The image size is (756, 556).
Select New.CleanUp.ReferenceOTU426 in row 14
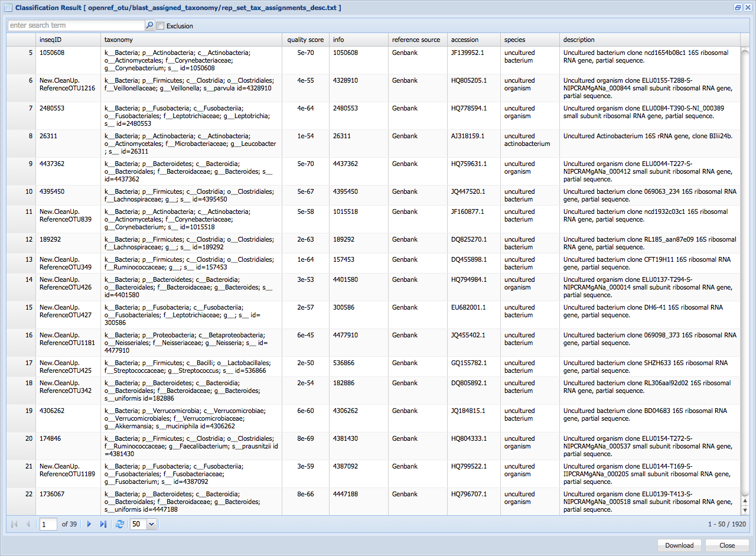click(66, 284)
